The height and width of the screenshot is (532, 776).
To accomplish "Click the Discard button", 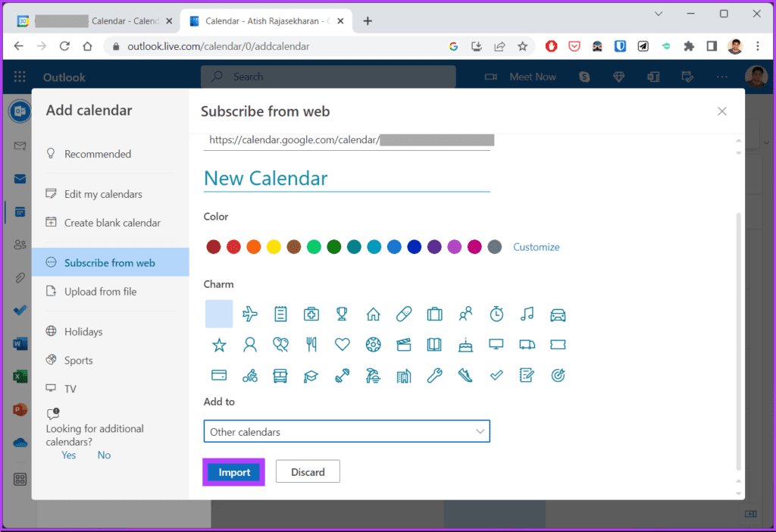I will (308, 472).
